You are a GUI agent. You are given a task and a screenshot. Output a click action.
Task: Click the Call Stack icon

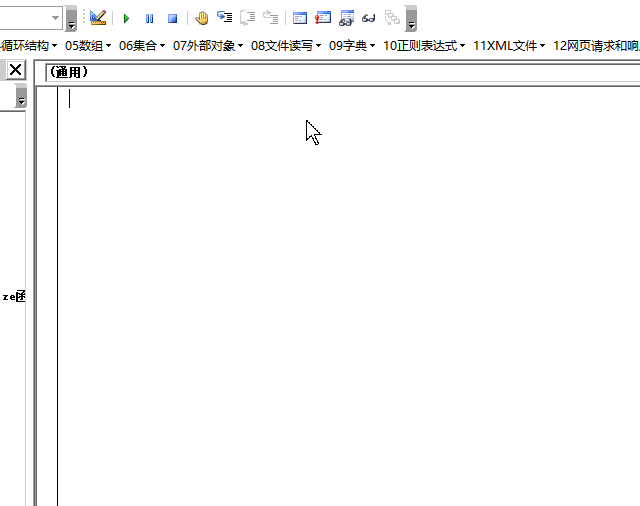point(392,18)
